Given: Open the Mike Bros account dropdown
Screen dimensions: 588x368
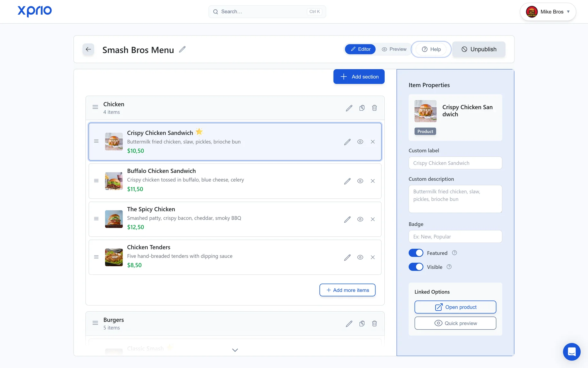Looking at the screenshot, I should point(548,12).
